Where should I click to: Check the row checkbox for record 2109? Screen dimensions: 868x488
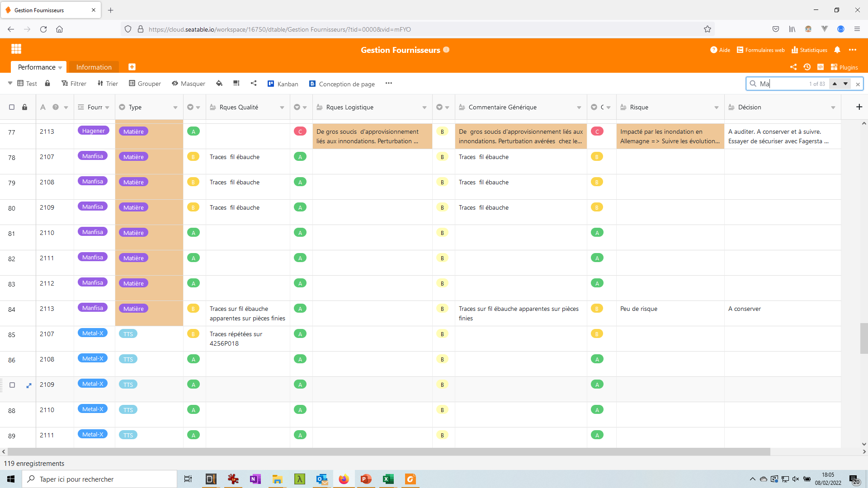12,385
